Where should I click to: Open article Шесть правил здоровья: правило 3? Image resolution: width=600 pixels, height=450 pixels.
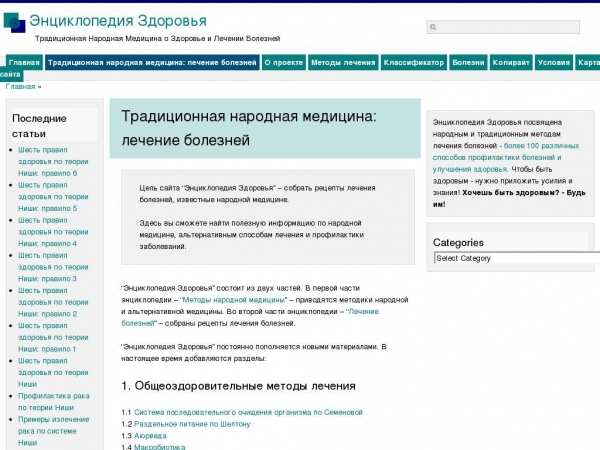click(53, 267)
